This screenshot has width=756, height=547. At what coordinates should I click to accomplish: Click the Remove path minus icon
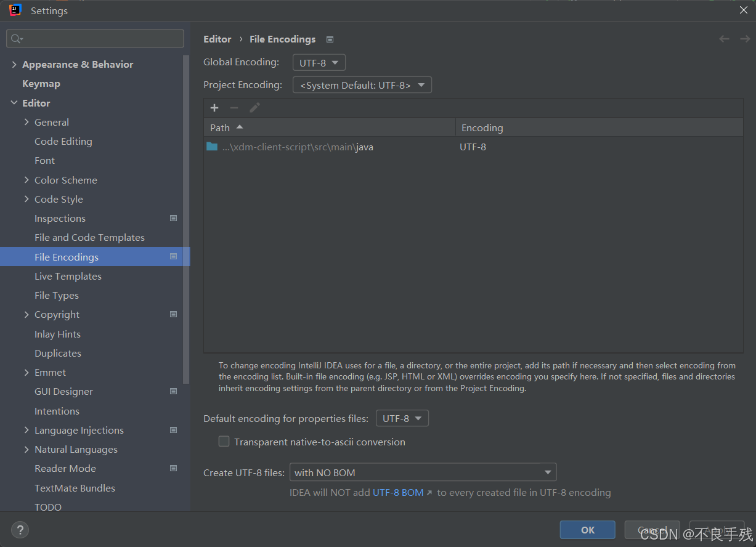[234, 108]
